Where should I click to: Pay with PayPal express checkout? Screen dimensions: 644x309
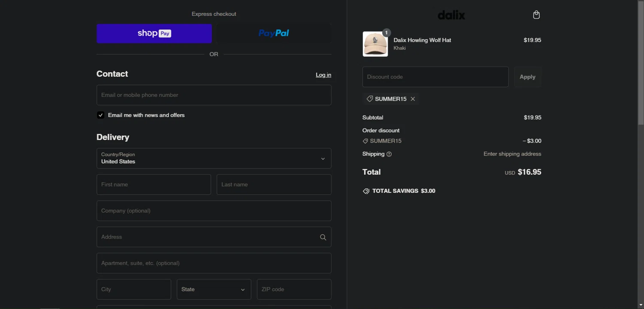click(274, 34)
